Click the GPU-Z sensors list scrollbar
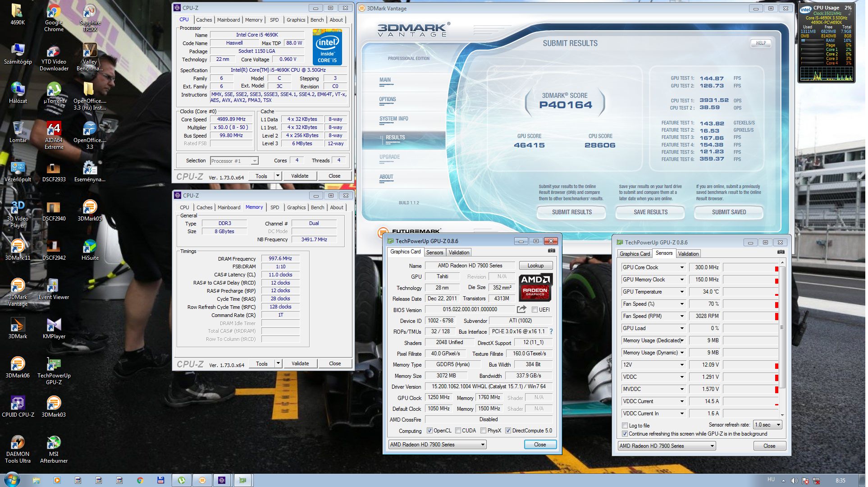 (x=782, y=327)
